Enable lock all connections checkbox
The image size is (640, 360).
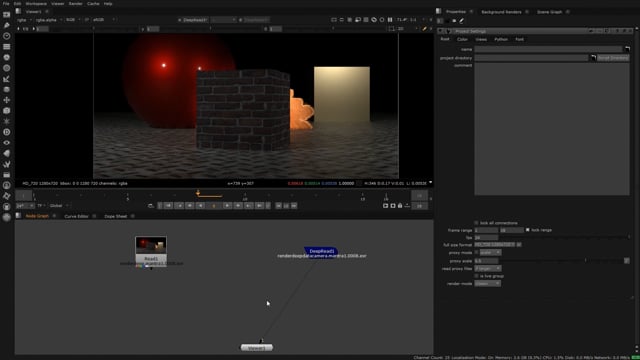click(476, 223)
